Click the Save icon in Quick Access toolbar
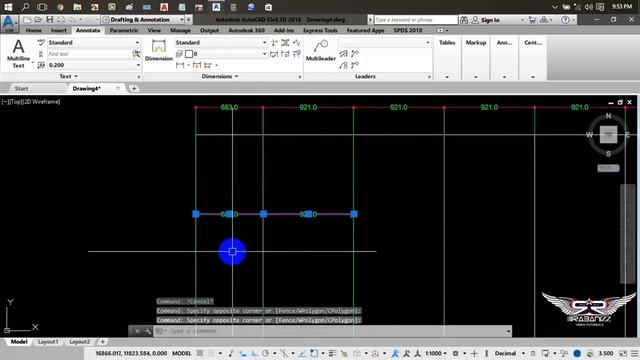 [x=49, y=20]
